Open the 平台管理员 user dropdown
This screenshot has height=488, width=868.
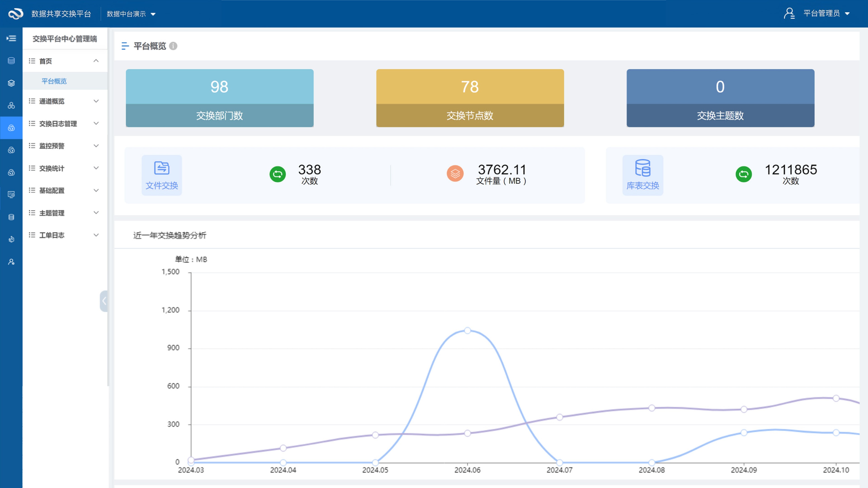(821, 14)
